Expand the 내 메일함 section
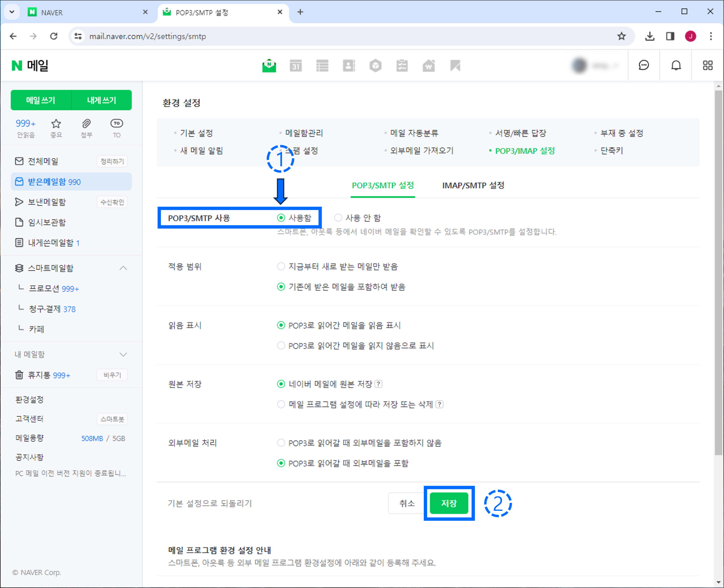 point(123,355)
